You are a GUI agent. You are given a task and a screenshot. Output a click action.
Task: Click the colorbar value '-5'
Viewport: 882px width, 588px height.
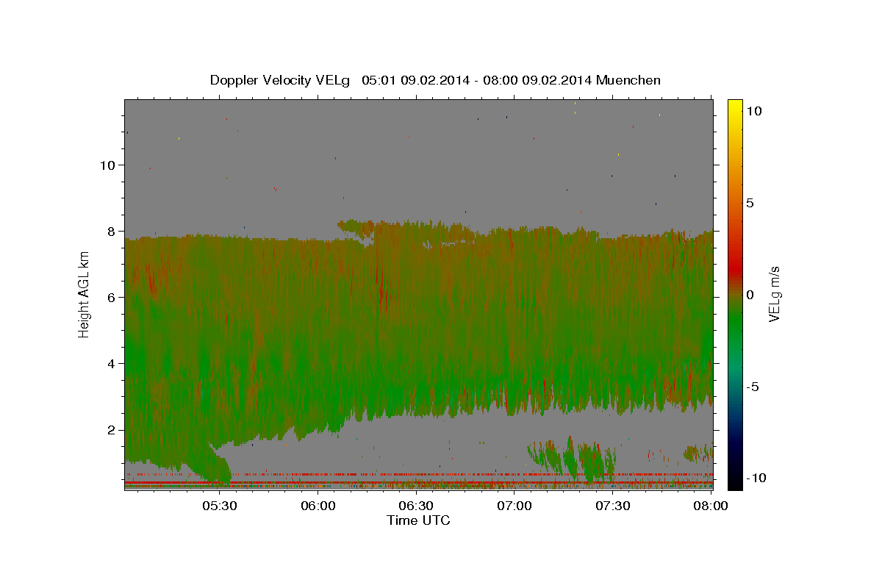[x=753, y=386]
